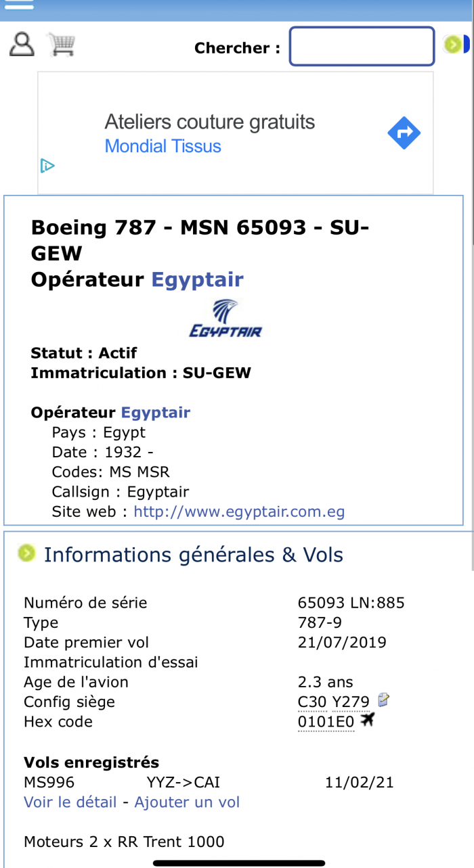Tap the blue directions arrow in ad
Viewport: 474px width, 868px height.
tap(404, 133)
